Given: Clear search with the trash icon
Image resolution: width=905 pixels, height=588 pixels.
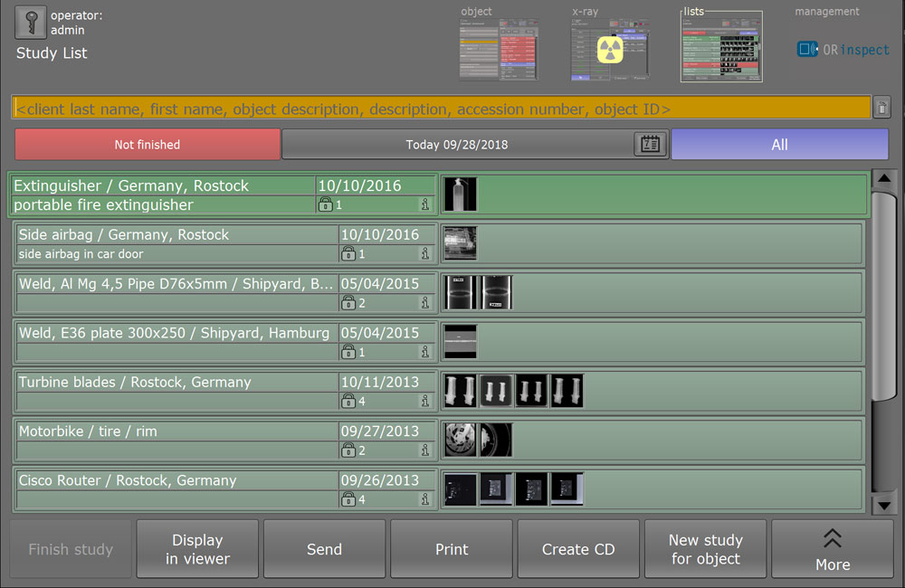Looking at the screenshot, I should pyautogui.click(x=881, y=108).
